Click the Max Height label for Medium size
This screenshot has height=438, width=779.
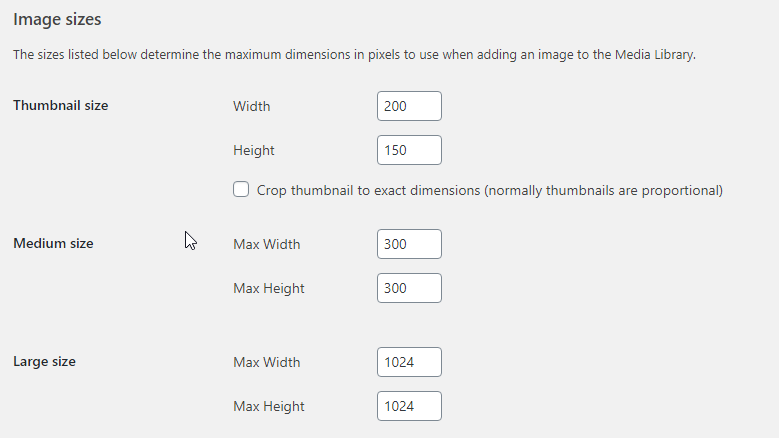269,289
